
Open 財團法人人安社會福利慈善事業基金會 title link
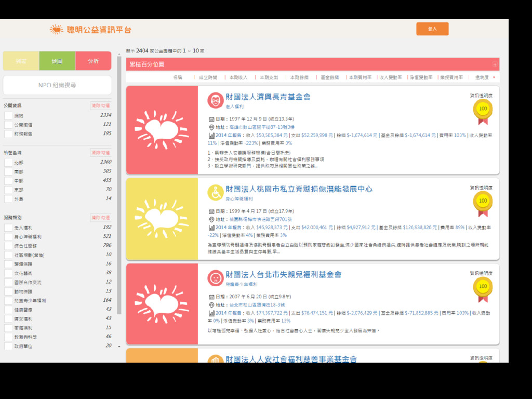(x=291, y=358)
